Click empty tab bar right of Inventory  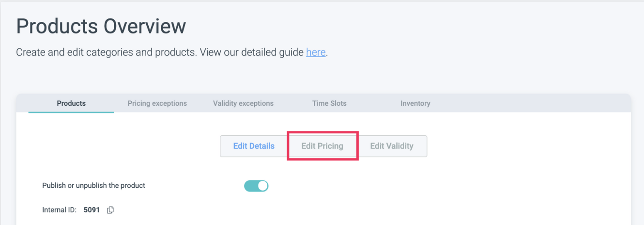[x=533, y=103]
